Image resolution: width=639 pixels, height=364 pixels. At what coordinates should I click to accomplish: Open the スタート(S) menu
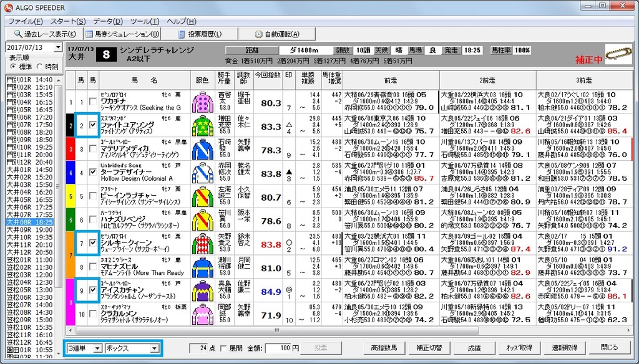click(67, 22)
